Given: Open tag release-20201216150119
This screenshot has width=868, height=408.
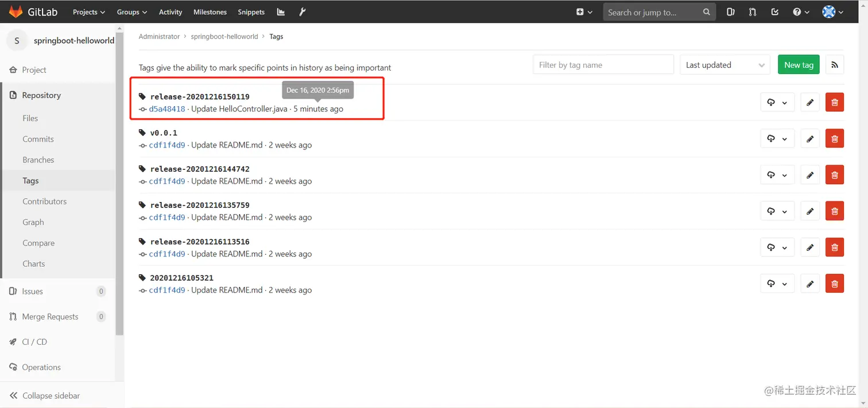Looking at the screenshot, I should [200, 96].
